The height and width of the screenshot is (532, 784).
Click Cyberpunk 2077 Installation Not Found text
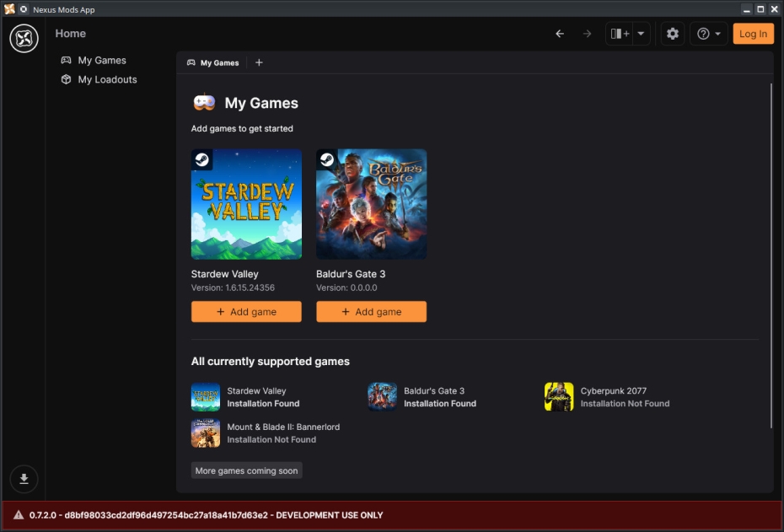click(x=625, y=404)
